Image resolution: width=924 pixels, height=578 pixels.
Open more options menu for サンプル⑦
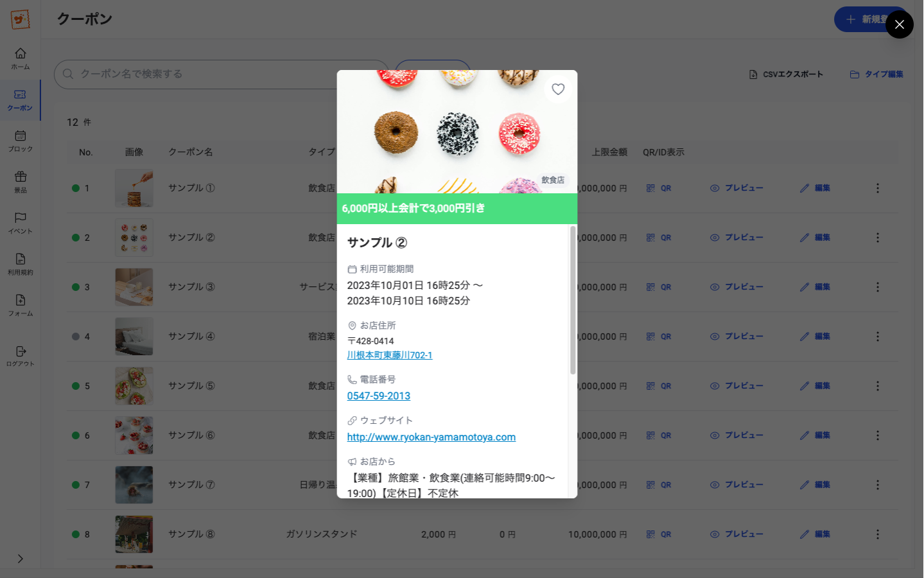coord(878,485)
